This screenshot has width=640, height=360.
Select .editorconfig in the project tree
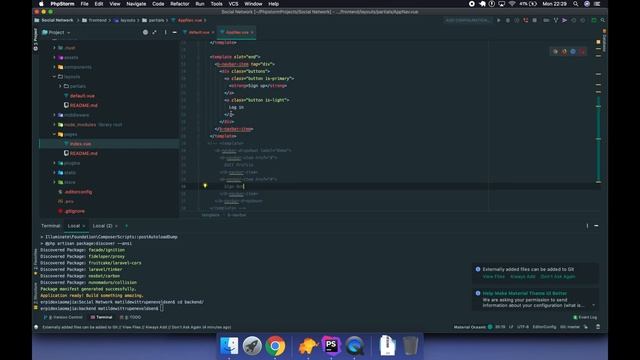tap(78, 192)
